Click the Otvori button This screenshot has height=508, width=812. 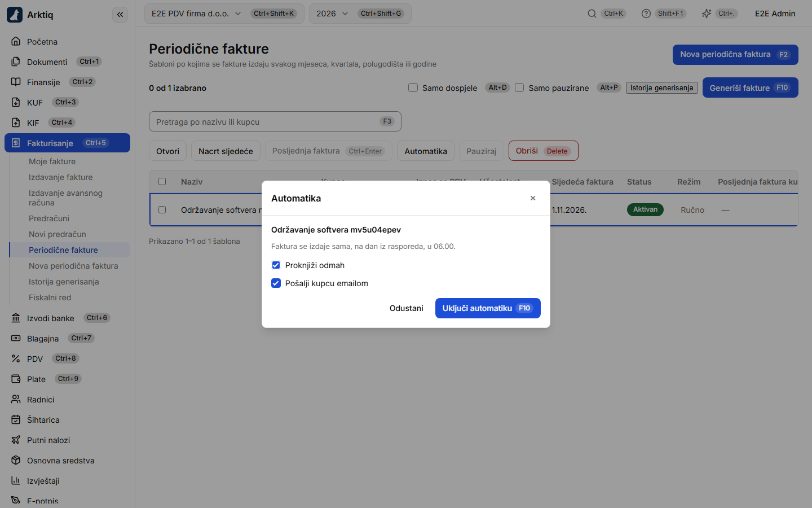168,151
